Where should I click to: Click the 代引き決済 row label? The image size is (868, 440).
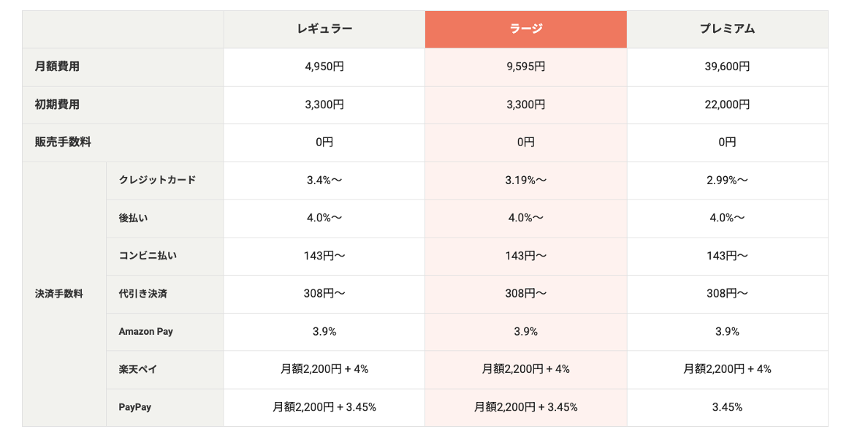point(143,294)
